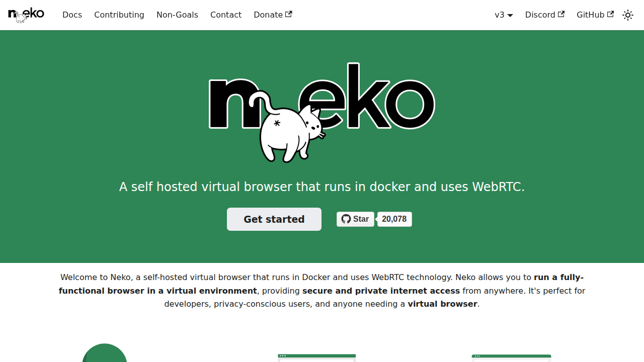This screenshot has height=362, width=644.
Task: Toggle the light/dark theme sun icon
Action: (x=628, y=15)
